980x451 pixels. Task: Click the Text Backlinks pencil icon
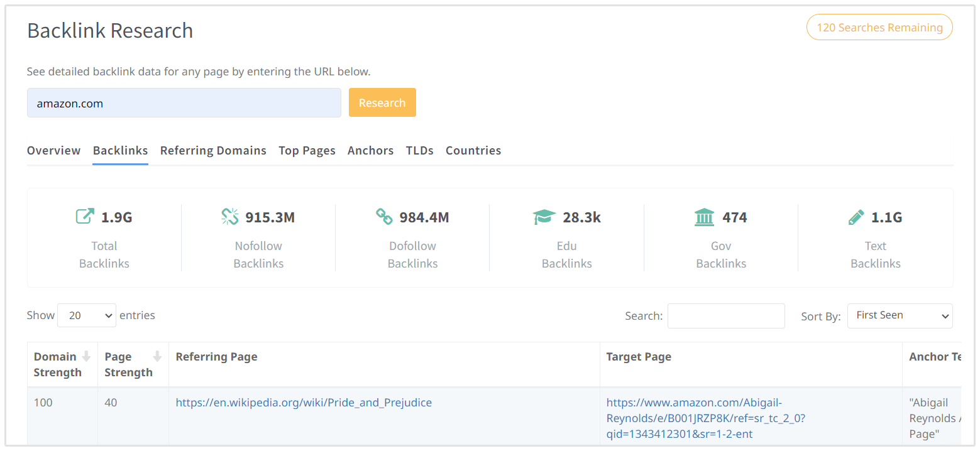point(856,217)
